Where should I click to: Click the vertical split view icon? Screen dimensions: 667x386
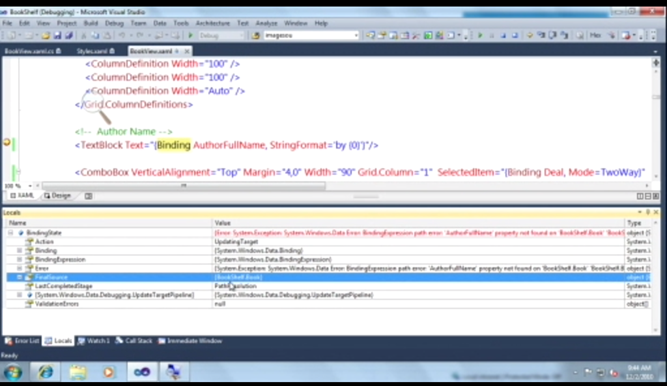point(640,196)
